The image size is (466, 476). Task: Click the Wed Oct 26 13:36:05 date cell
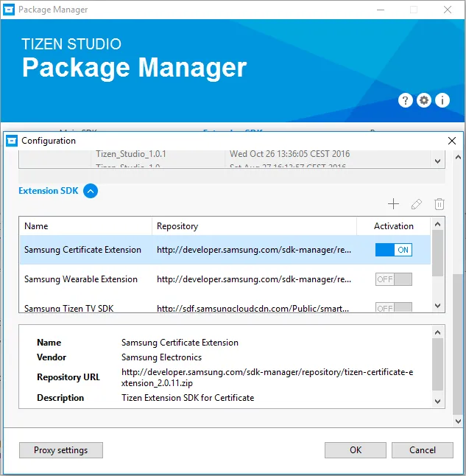[290, 154]
